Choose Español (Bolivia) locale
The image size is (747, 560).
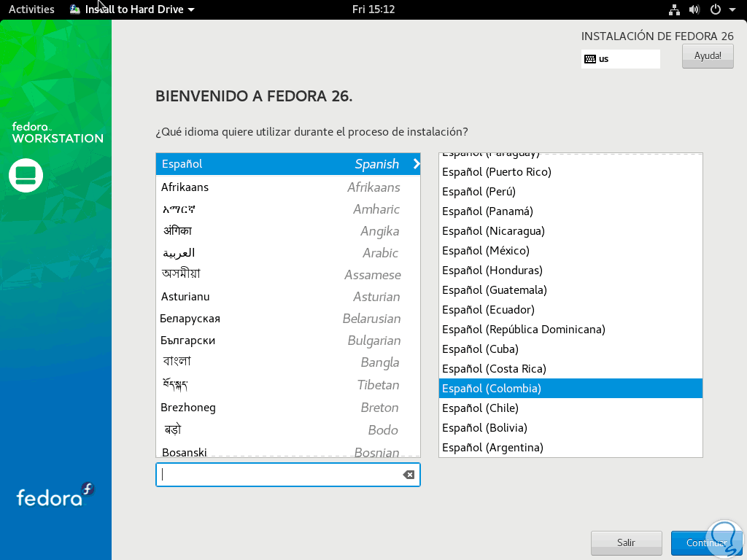(x=570, y=427)
